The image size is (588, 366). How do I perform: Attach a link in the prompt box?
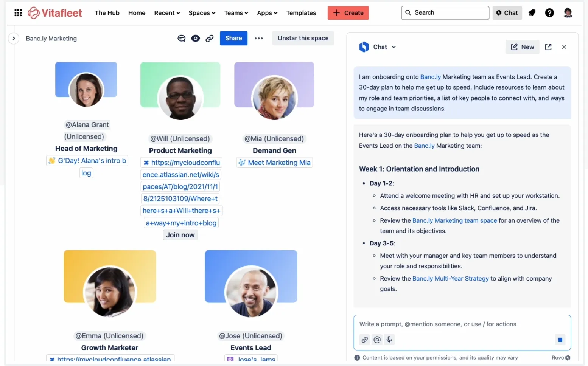tap(365, 340)
